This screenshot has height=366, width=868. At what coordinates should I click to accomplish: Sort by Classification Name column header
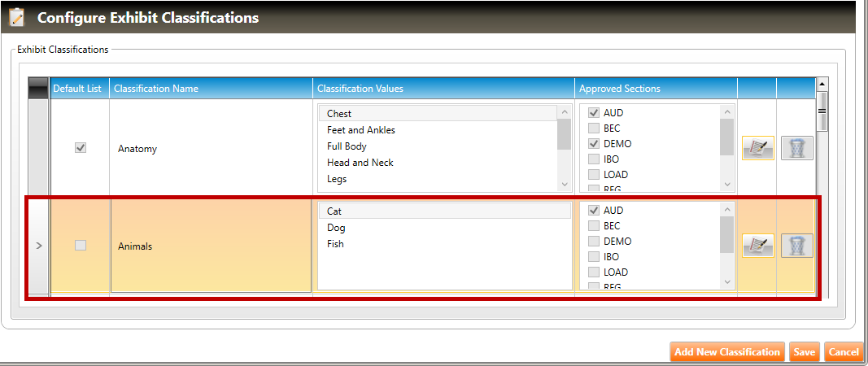tap(212, 89)
